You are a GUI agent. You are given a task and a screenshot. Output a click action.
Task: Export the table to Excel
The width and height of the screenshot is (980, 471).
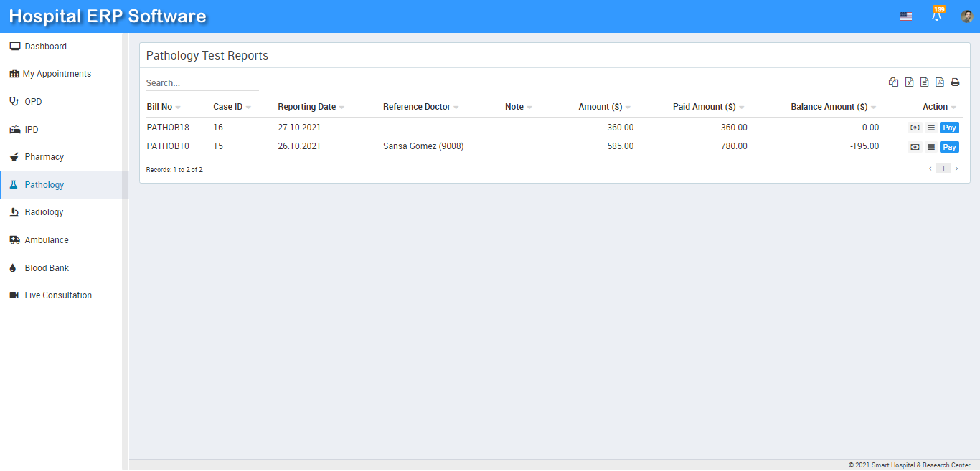point(909,82)
